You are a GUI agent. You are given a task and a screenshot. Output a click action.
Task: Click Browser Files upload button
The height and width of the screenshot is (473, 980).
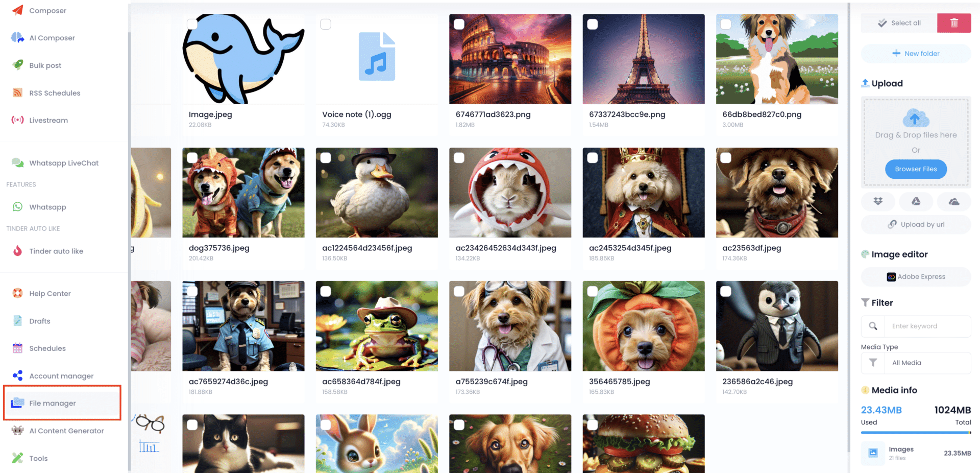click(916, 169)
